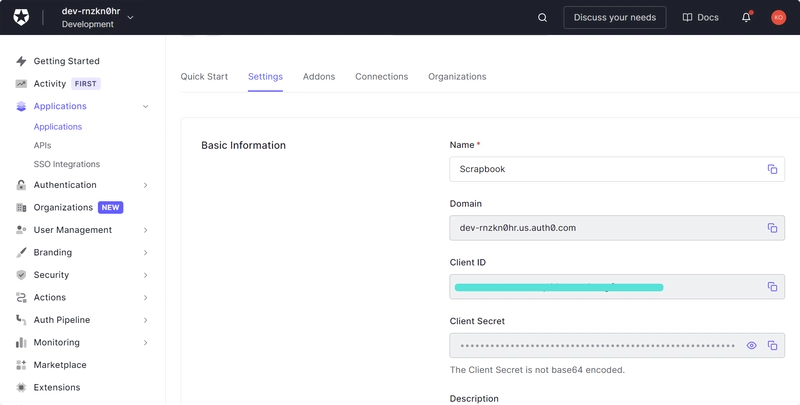Click the Authentication lock icon
This screenshot has height=405, width=800.
tap(21, 185)
